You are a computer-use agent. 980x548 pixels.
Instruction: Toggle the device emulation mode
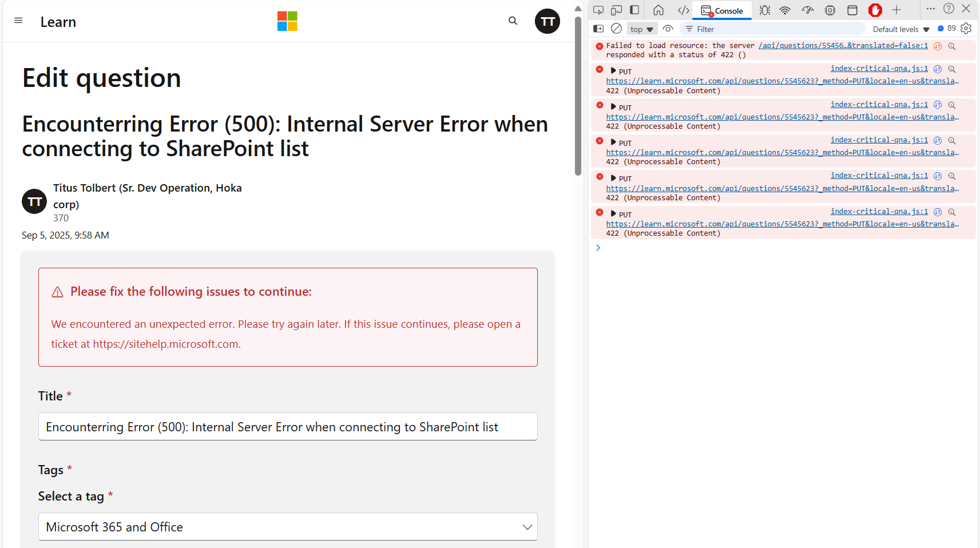616,10
